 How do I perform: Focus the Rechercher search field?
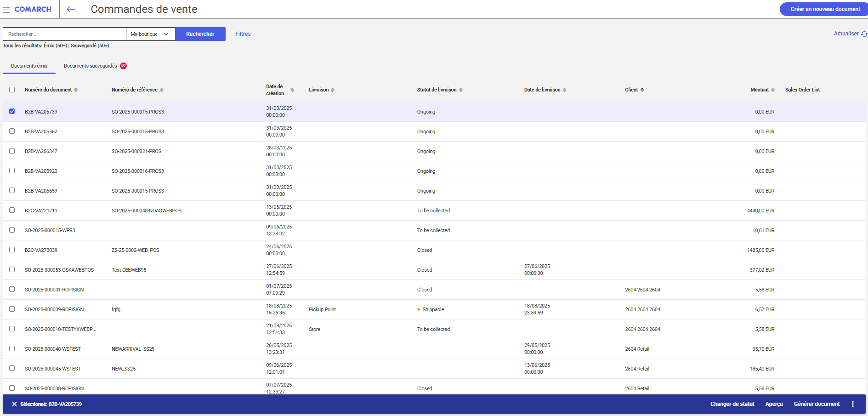[x=64, y=34]
